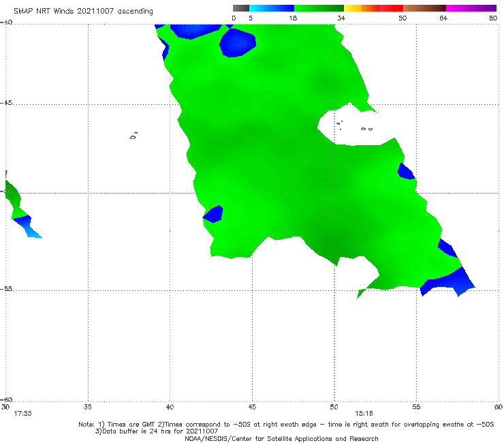Screen dimensions: 504x443
Task: Click the rounded blue wind patch near 44E, 41S
Action: click(238, 43)
